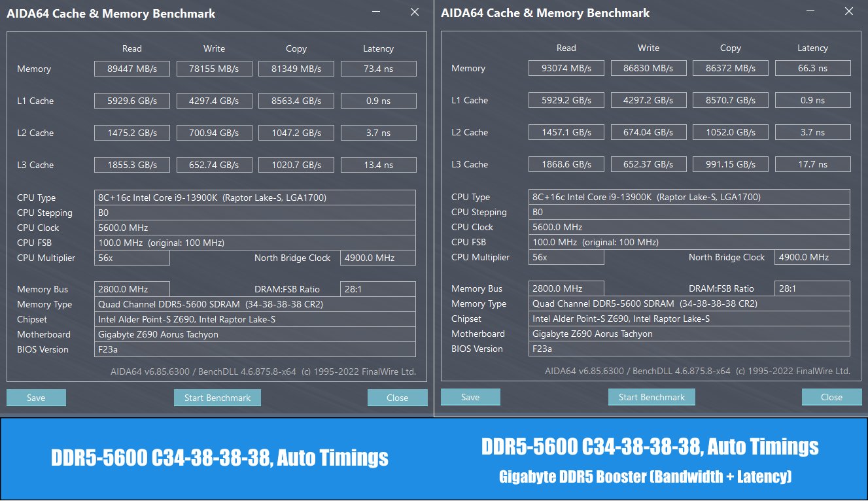Click the Close button in the right window
Viewport: 868px width, 501px height.
pyautogui.click(x=831, y=397)
